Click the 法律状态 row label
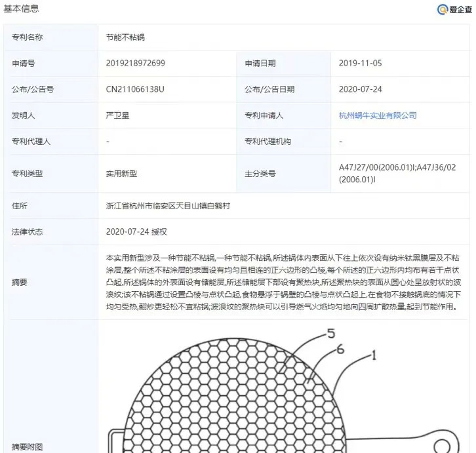 (x=27, y=232)
